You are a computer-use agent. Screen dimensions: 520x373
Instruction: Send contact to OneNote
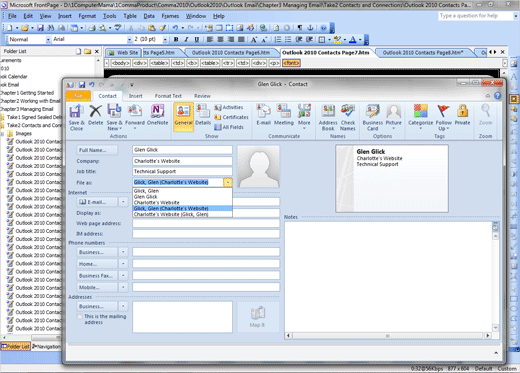pos(157,115)
